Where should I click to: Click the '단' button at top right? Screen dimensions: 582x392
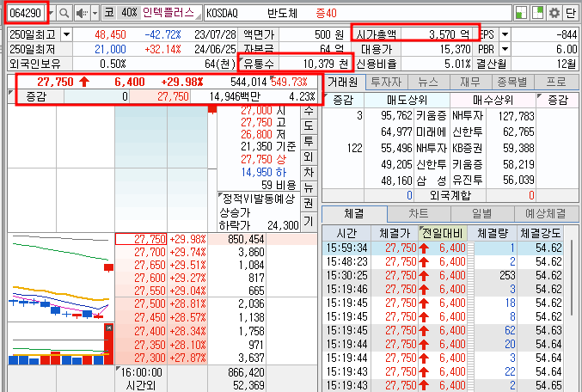pos(570,13)
